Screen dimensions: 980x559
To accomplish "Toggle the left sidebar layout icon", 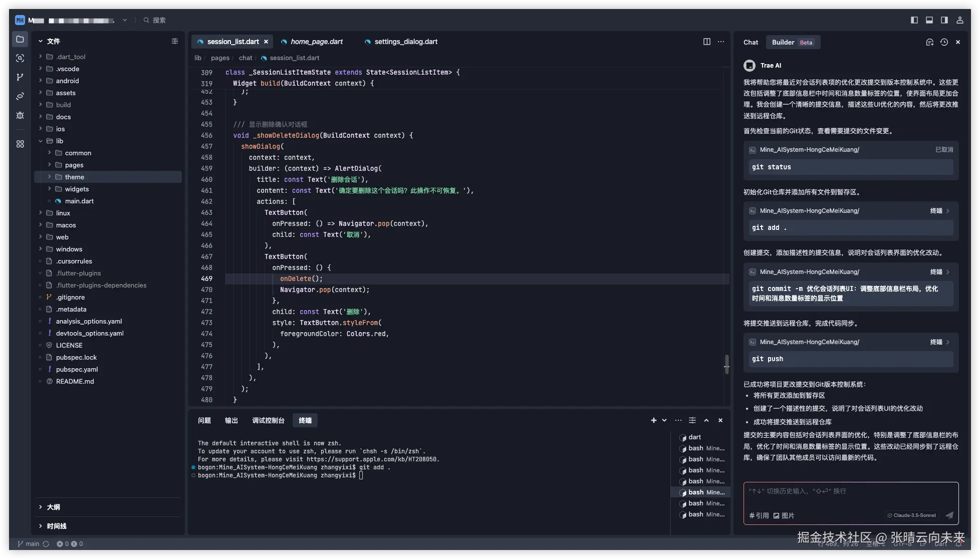I will click(x=914, y=20).
